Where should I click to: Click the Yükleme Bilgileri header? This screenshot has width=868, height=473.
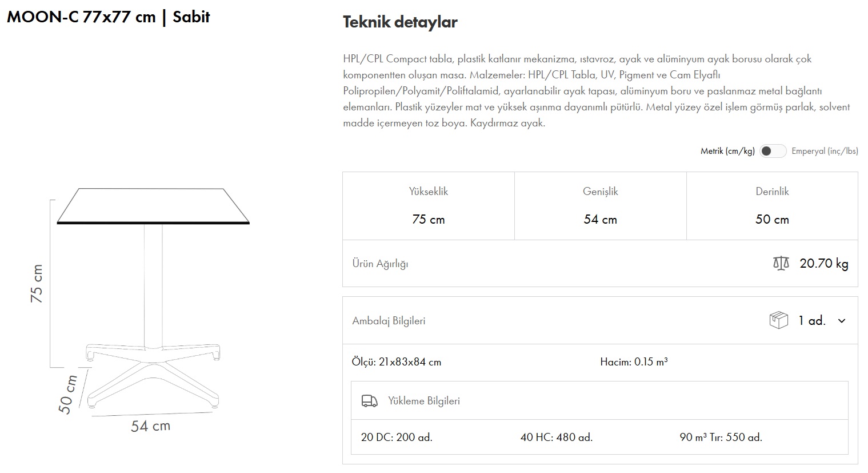click(x=424, y=401)
